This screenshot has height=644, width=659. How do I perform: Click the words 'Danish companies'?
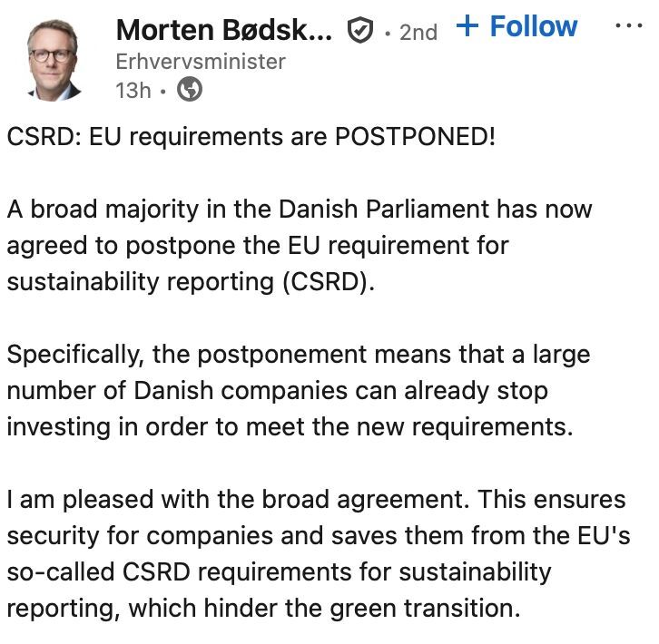pyautogui.click(x=241, y=391)
